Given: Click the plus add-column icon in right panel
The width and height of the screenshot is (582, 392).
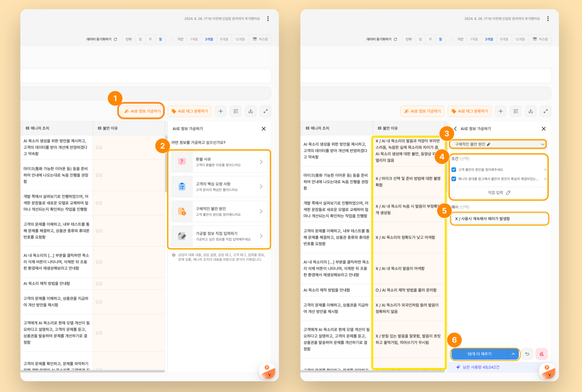Looking at the screenshot, I should (x=500, y=111).
